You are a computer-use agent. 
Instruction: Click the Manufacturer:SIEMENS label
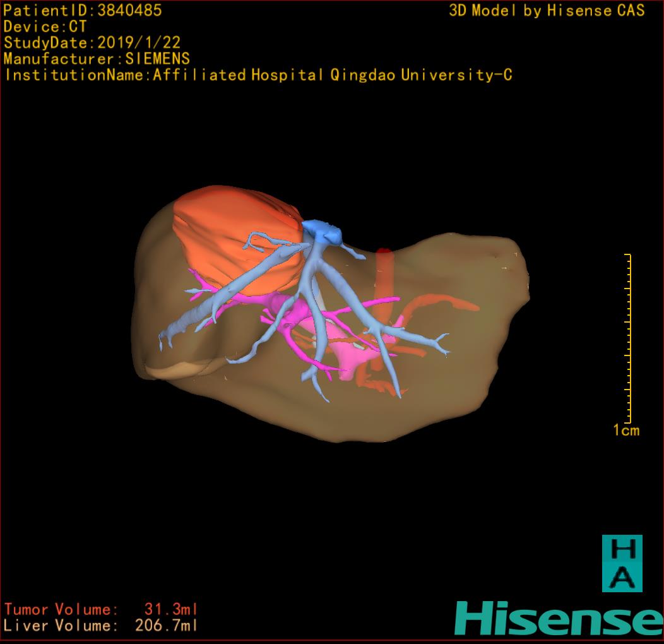[97, 59]
